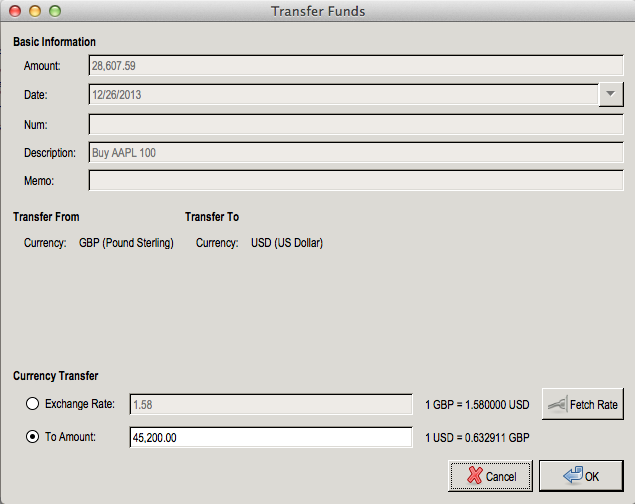Click the Amount field showing 28,607.59
Screen dimensions: 635x504
[x=356, y=66]
